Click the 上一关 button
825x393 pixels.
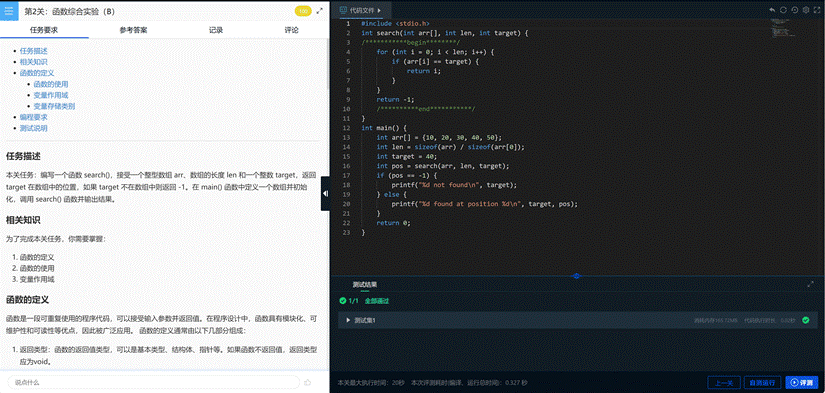pos(724,382)
